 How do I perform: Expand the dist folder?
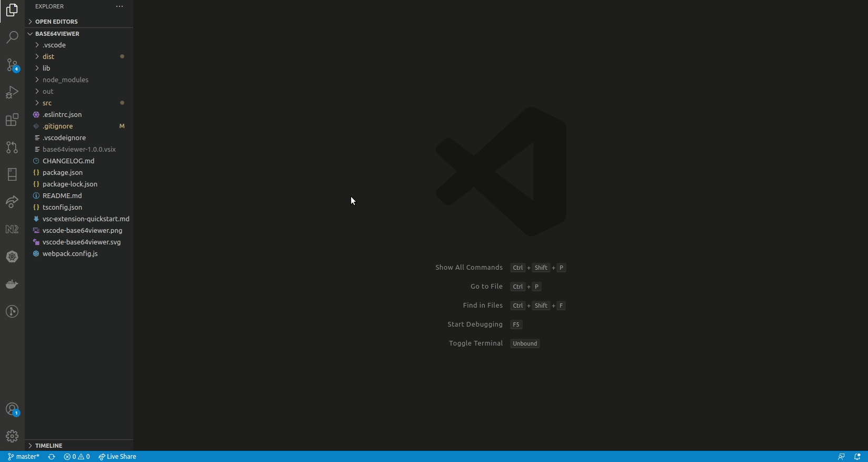point(79,56)
